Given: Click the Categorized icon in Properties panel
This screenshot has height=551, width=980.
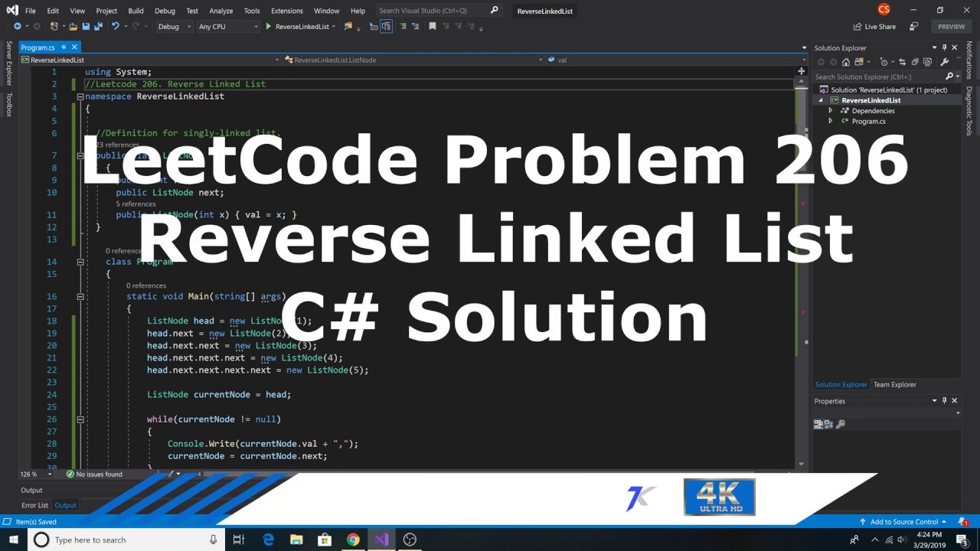Looking at the screenshot, I should pyautogui.click(x=818, y=424).
